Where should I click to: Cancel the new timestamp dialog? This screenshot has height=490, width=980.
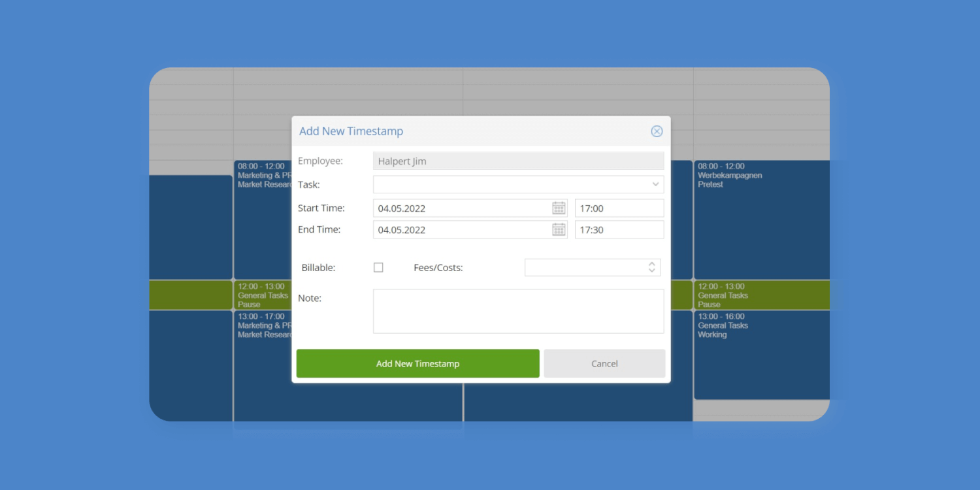(x=604, y=363)
